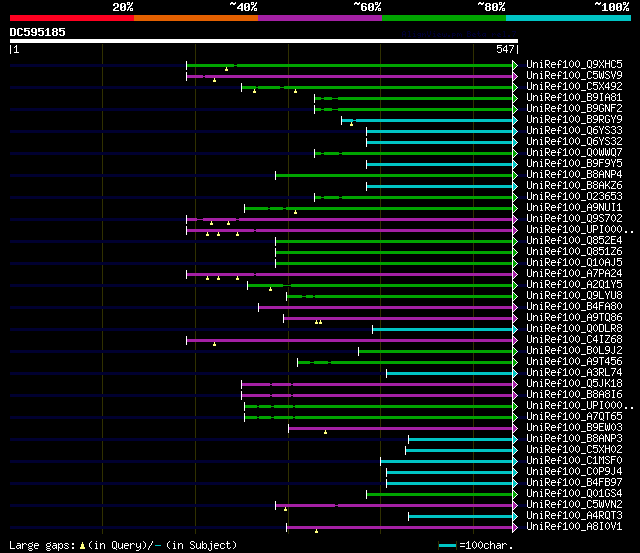
Task: Select the UniRef100_A9TQ86 label
Action: tap(574, 318)
